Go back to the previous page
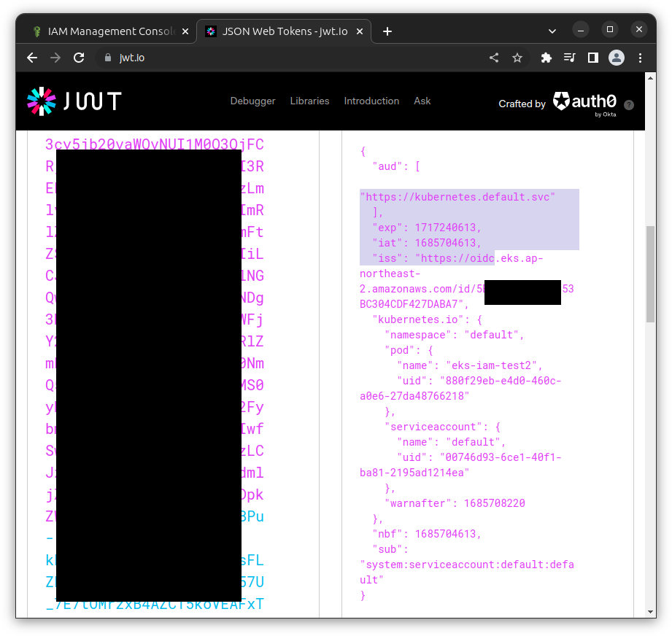672x636 pixels. pyautogui.click(x=32, y=58)
